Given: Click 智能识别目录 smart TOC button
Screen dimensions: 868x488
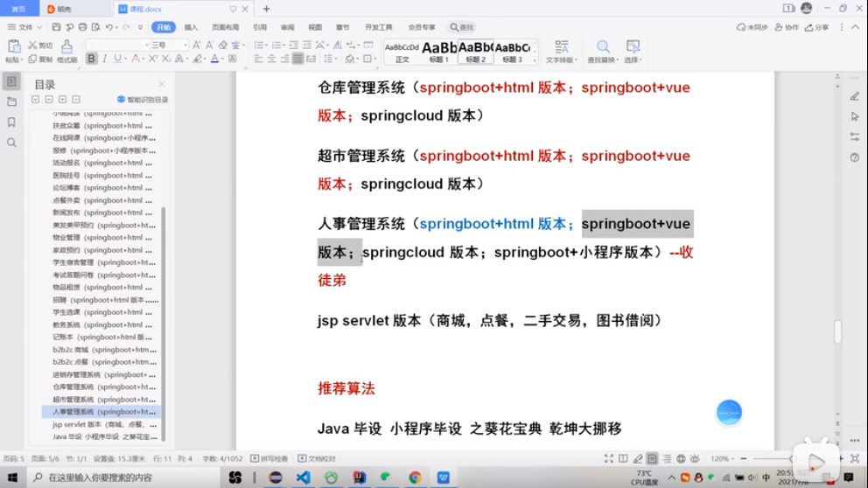Looking at the screenshot, I should (x=143, y=100).
